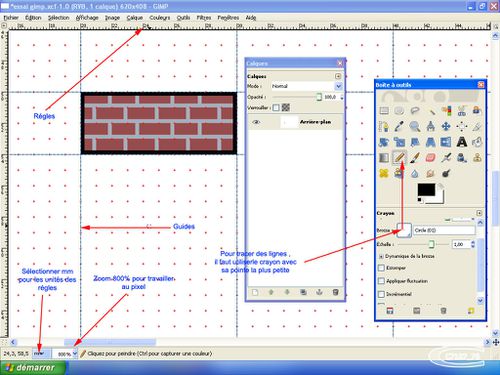Pick the Zoom magnifier tool

click(x=415, y=126)
